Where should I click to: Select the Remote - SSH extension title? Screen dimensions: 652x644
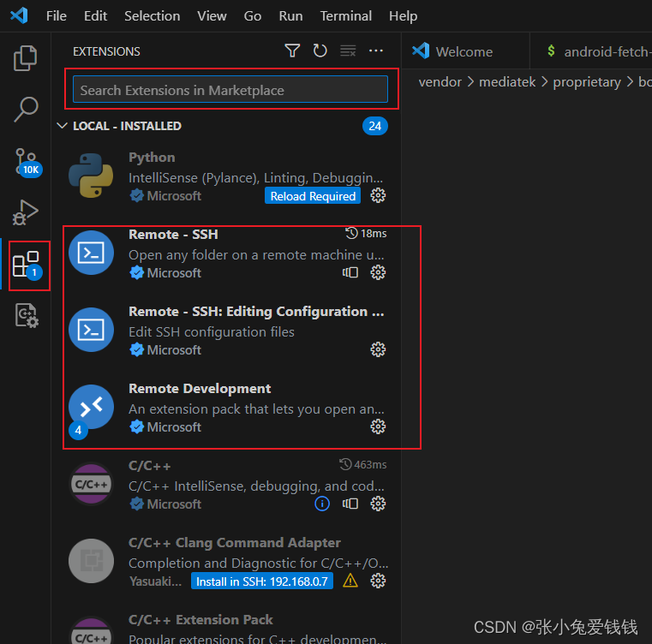(x=173, y=234)
